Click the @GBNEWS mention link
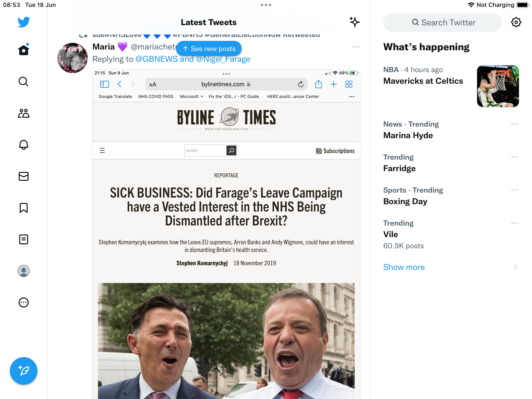The height and width of the screenshot is (399, 532). point(157,59)
